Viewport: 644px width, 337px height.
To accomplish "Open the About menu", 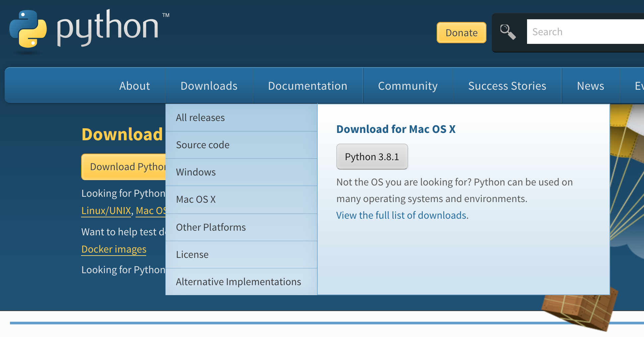I will (135, 86).
